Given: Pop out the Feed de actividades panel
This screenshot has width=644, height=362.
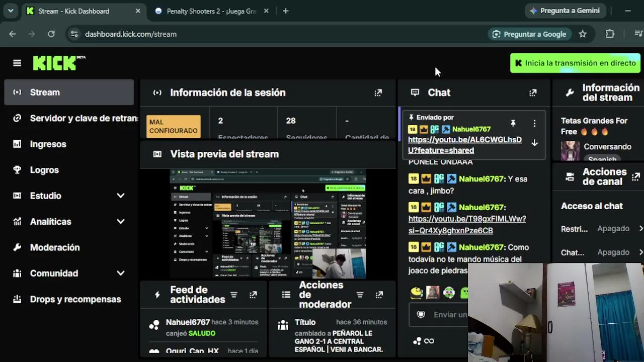Looking at the screenshot, I should 253,295.
